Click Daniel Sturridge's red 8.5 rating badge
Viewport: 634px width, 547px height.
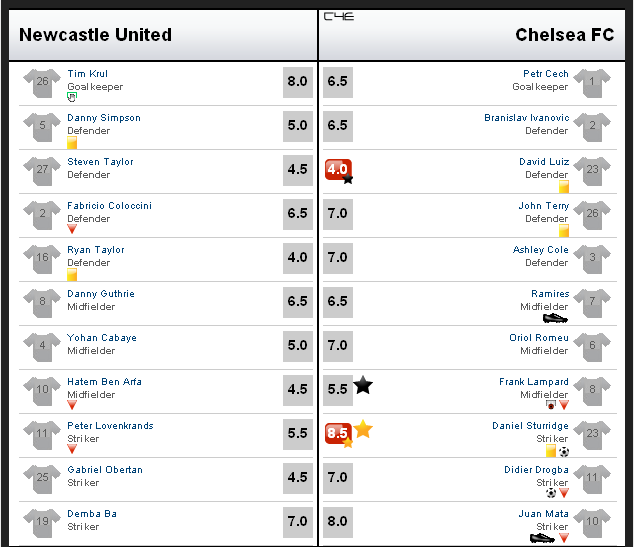[x=338, y=433]
